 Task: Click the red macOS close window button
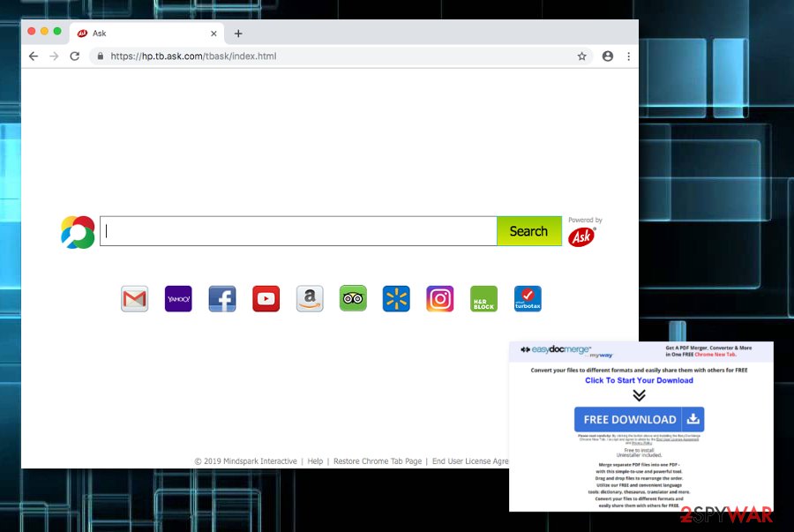tap(32, 32)
